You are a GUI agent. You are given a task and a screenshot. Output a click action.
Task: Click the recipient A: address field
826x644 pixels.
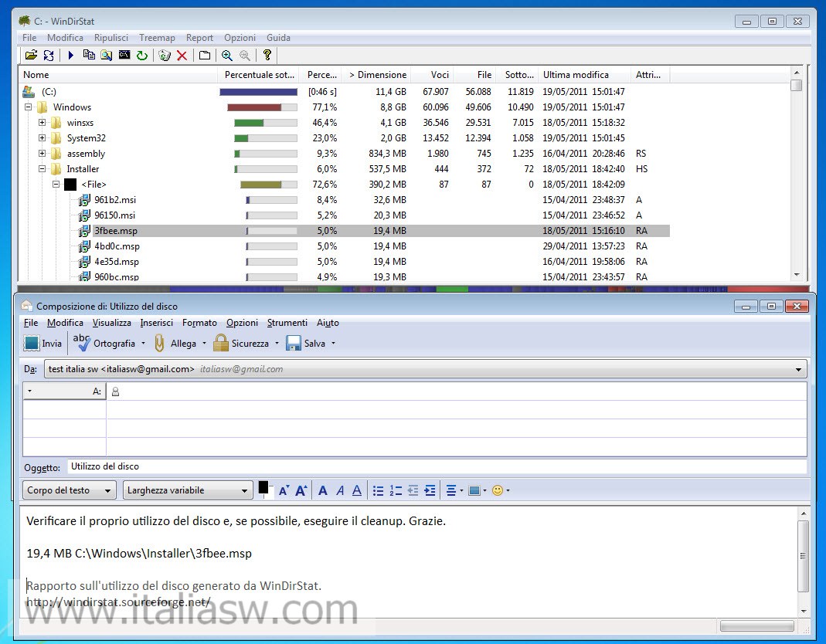(457, 391)
